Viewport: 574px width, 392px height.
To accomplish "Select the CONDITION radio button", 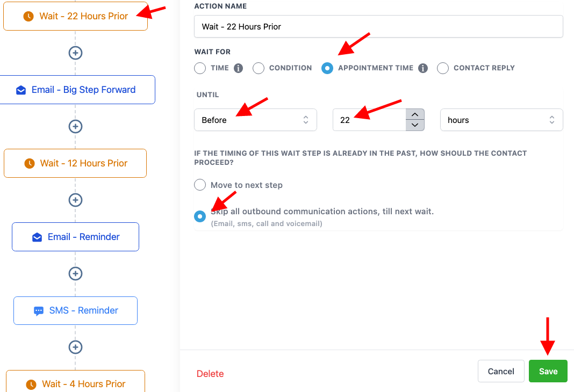I will click(x=259, y=68).
